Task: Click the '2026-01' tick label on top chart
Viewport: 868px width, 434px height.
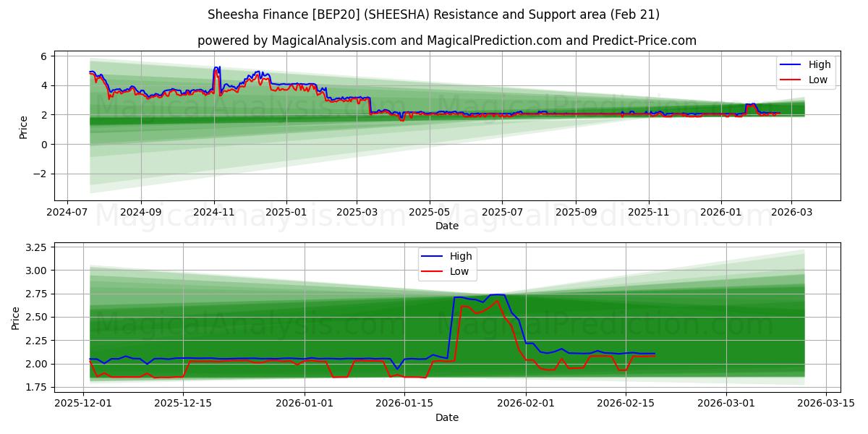Action: (721, 213)
